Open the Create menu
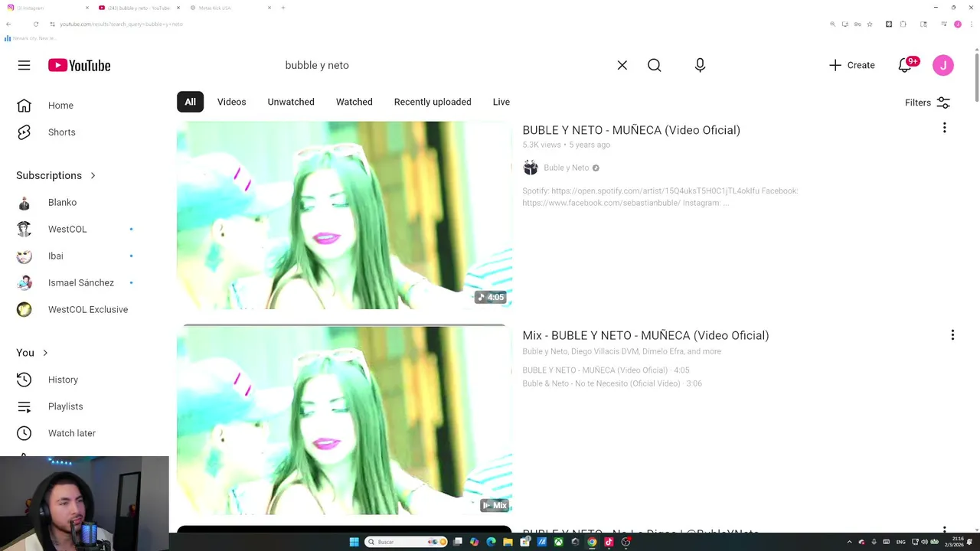Viewport: 980px width, 551px height. pos(851,65)
